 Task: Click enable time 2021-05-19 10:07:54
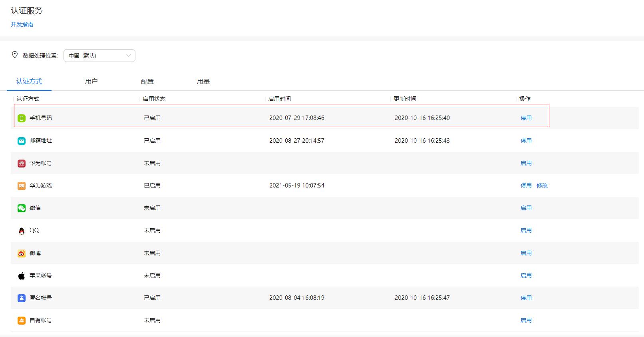297,185
